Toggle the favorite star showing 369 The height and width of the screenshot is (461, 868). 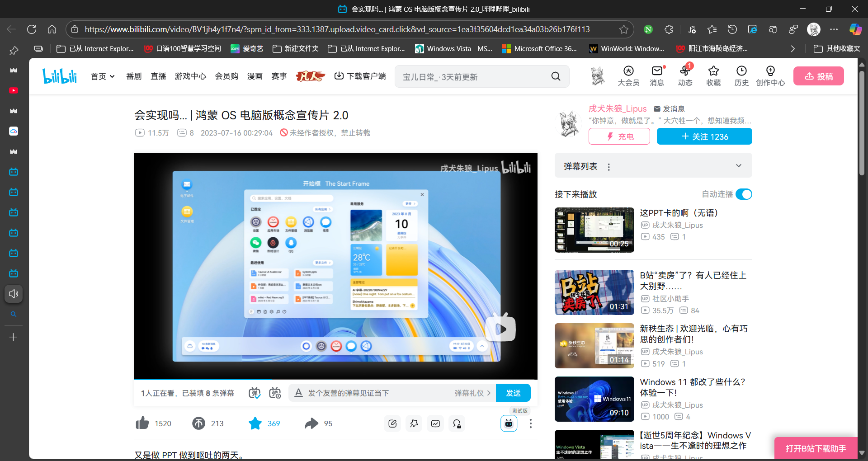tap(255, 423)
